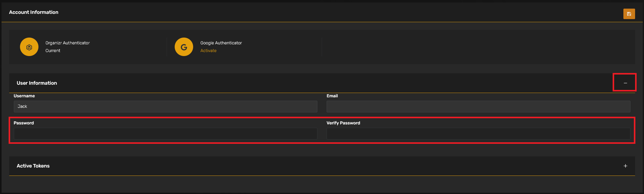The height and width of the screenshot is (194, 644).
Task: Click the Username input field
Action: (x=165, y=107)
